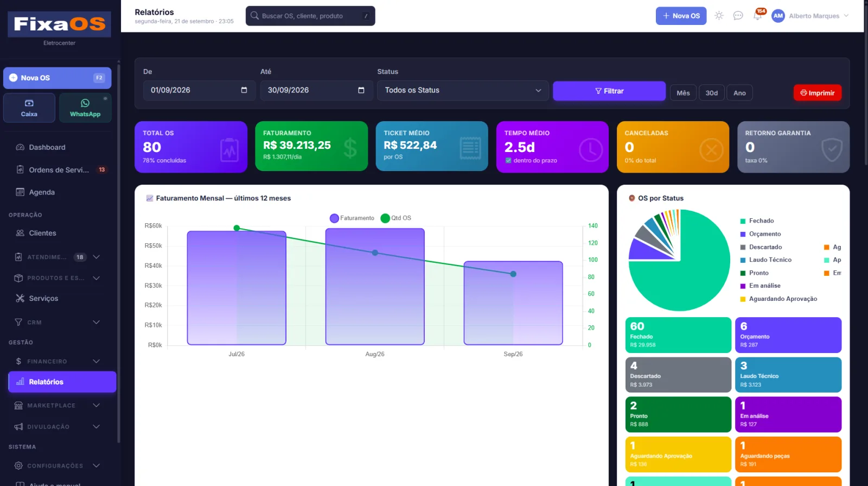The width and height of the screenshot is (868, 486).
Task: Open the WhatsApp shortcut
Action: tap(85, 108)
